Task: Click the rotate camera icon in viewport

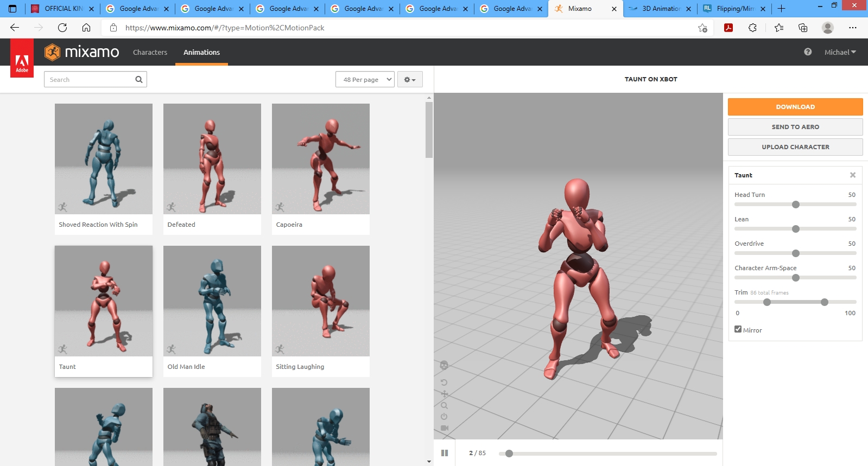Action: pos(444,382)
